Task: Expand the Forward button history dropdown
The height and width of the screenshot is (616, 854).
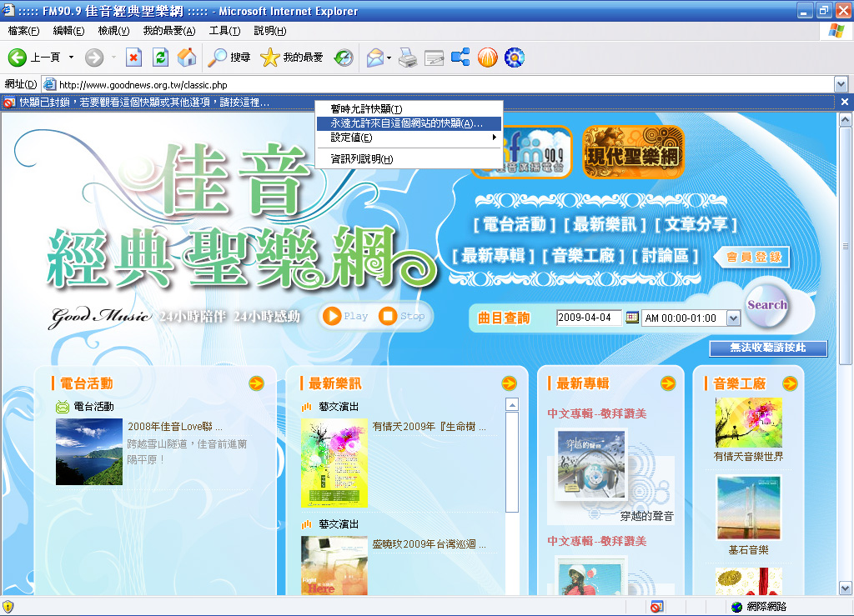Action: pyautogui.click(x=113, y=58)
